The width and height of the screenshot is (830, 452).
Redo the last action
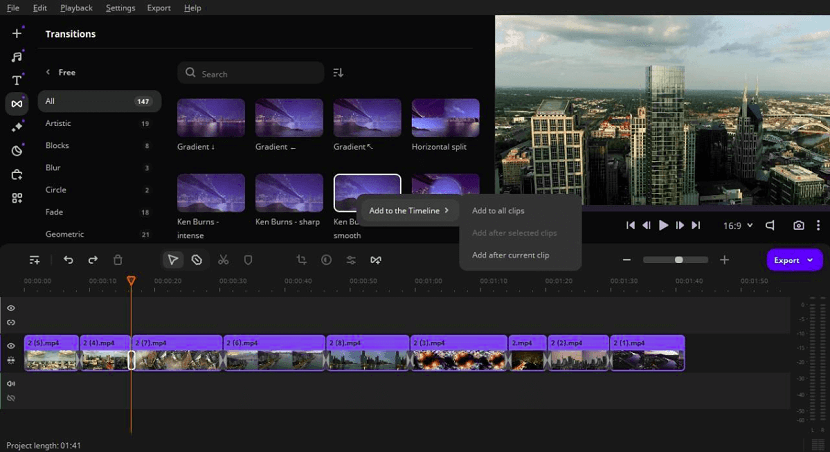tap(93, 260)
